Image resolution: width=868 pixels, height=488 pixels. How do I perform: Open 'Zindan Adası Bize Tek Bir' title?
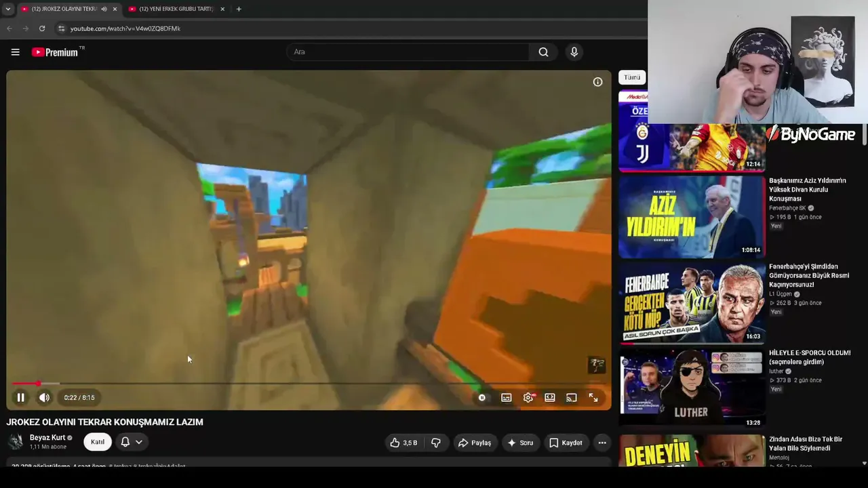point(806,444)
